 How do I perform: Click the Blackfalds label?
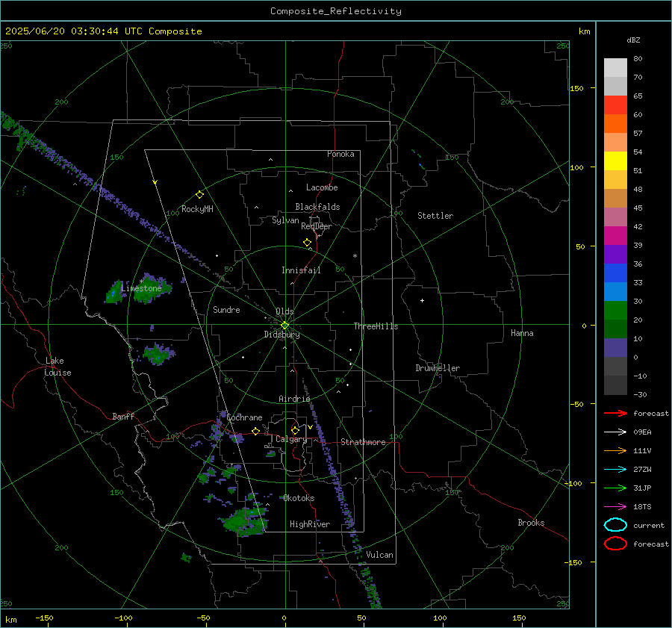pyautogui.click(x=317, y=207)
